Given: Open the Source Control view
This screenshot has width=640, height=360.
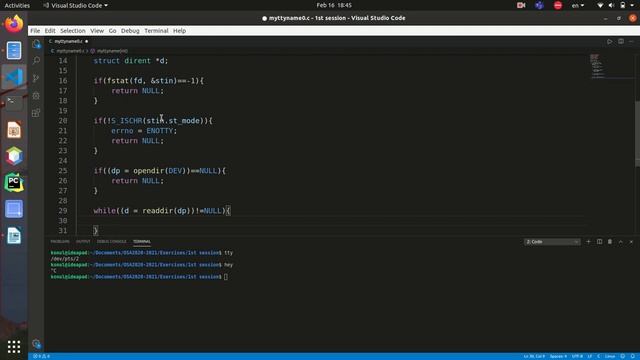Looking at the screenshot, I should click(x=36, y=78).
